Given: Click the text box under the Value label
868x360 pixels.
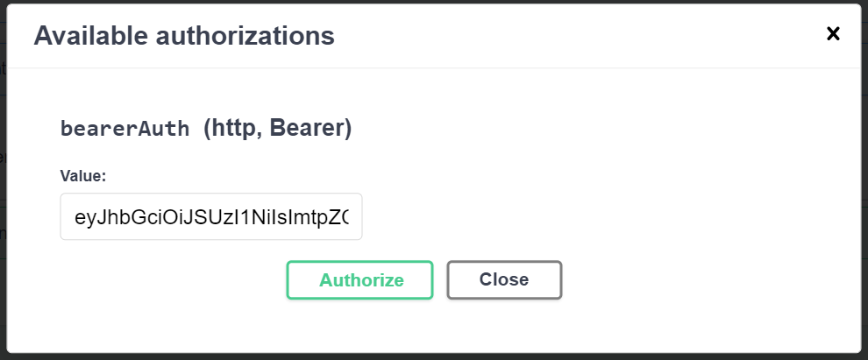Looking at the screenshot, I should pyautogui.click(x=211, y=217).
